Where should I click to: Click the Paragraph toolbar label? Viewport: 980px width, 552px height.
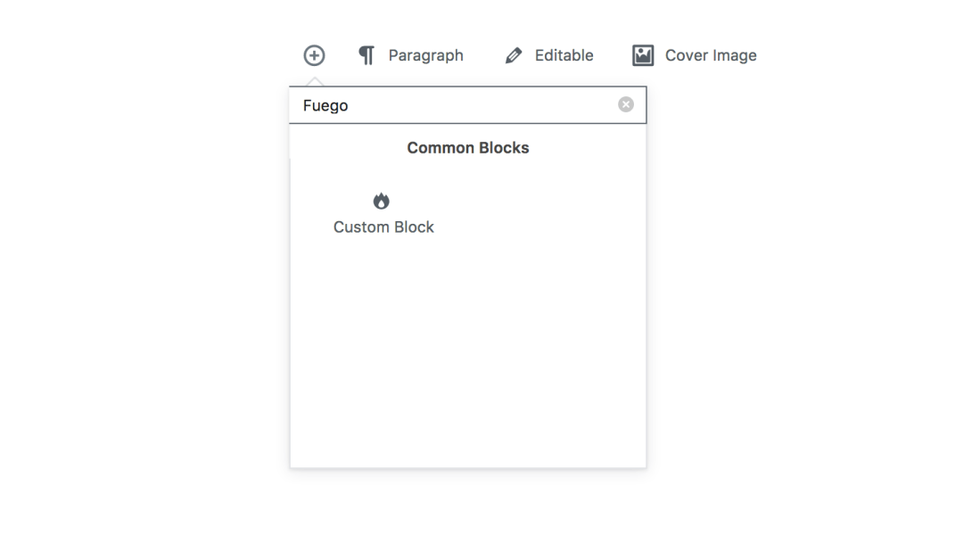[425, 54]
